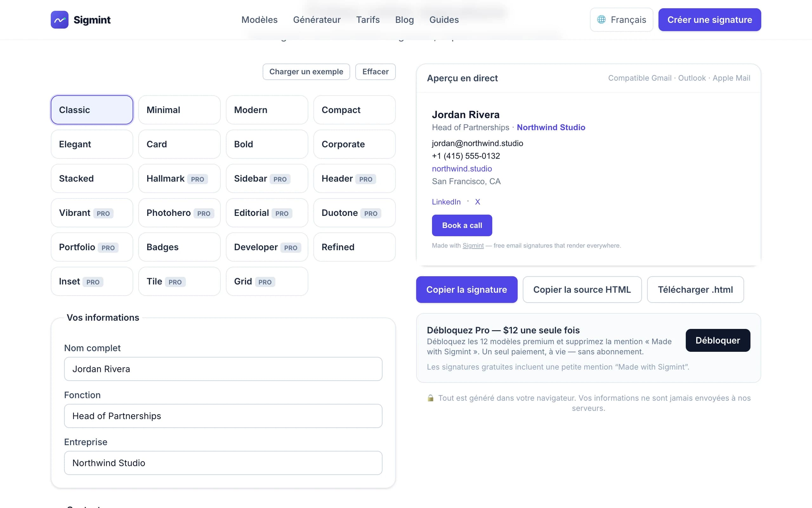
Task: Select the Hallmark PRO template
Action: click(x=179, y=178)
